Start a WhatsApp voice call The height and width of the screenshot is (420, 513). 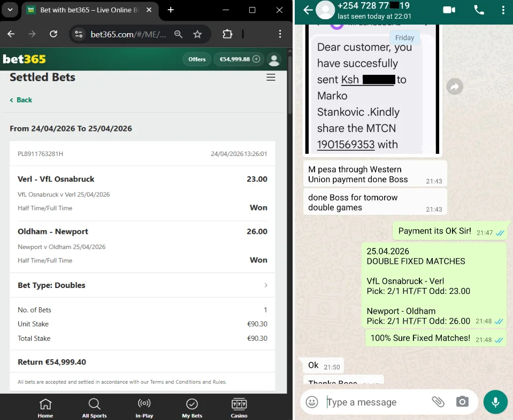(479, 10)
